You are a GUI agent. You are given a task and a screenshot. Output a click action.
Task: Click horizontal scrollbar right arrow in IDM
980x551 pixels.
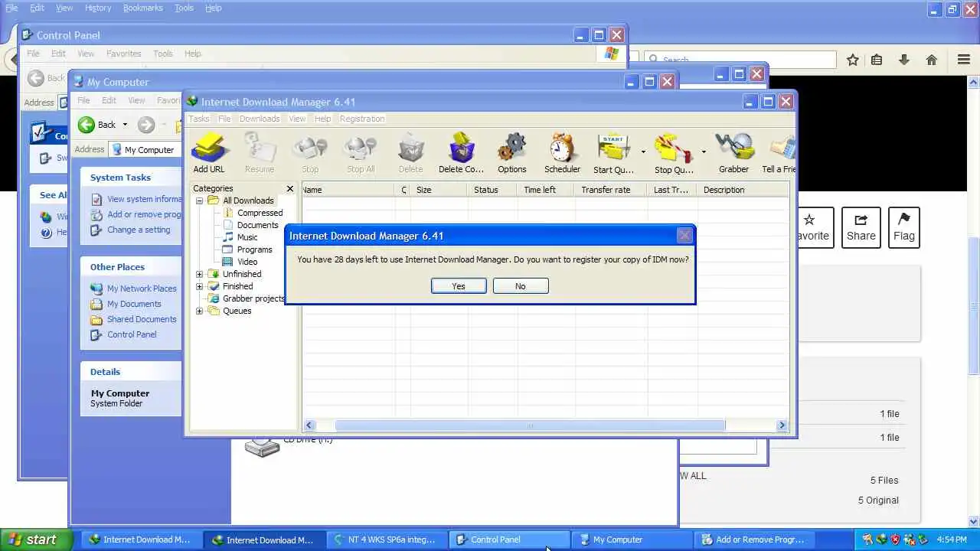click(x=782, y=425)
